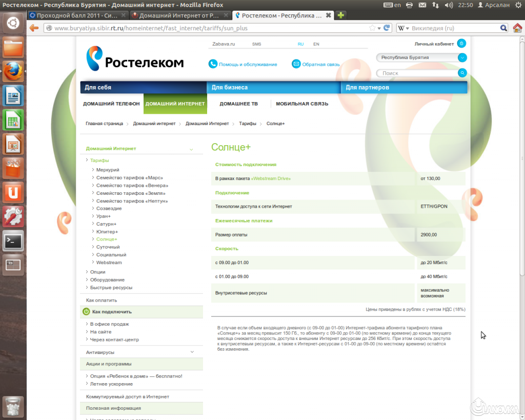Open МОБИЛЬНАЯ СВЯЗЬ menu item
The width and height of the screenshot is (525, 420).
[x=302, y=104]
